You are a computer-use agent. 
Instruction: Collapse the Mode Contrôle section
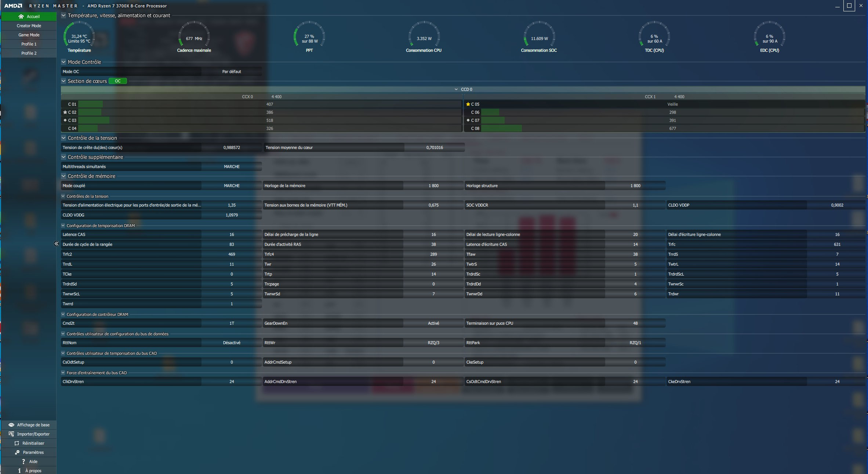[63, 62]
